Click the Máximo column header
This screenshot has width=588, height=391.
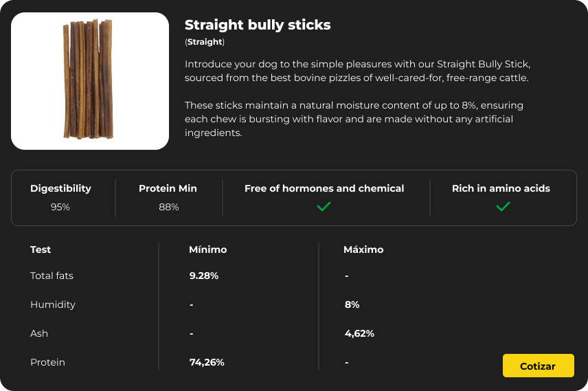coord(363,249)
